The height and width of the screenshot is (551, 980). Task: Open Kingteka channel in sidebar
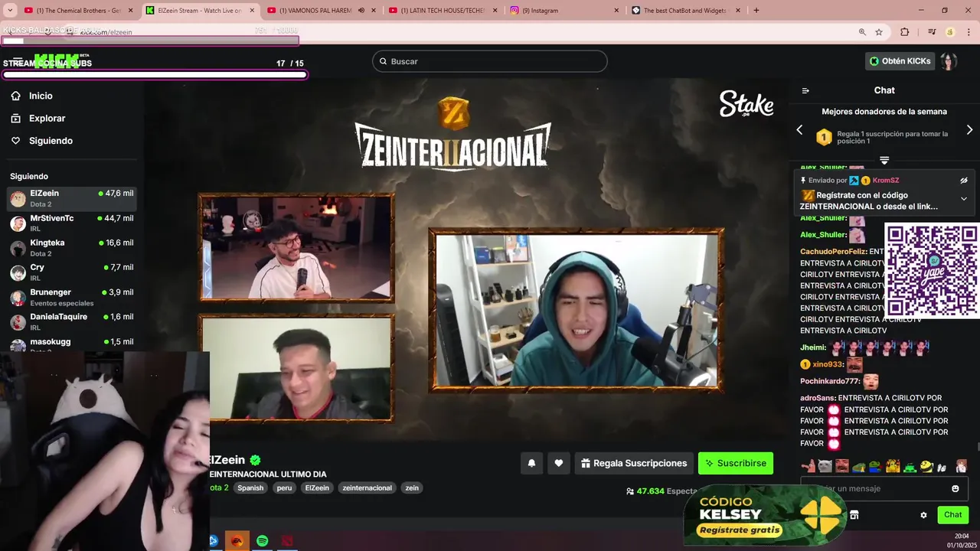(x=72, y=248)
